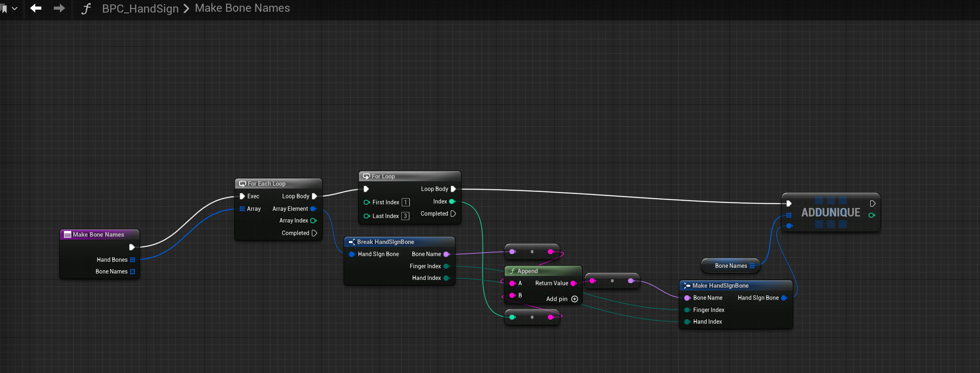The width and height of the screenshot is (980, 373).
Task: Click the back navigation arrow
Action: (36, 8)
